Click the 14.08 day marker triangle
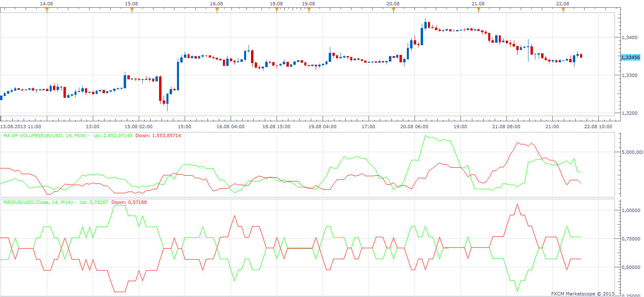Viewport: 644px width, 297px height. coord(47,10)
